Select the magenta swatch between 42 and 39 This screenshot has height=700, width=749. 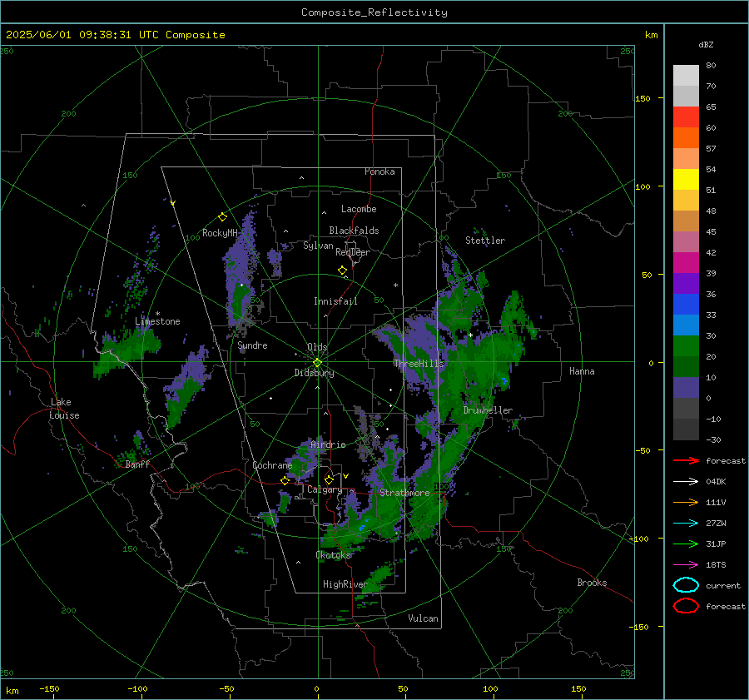point(686,262)
